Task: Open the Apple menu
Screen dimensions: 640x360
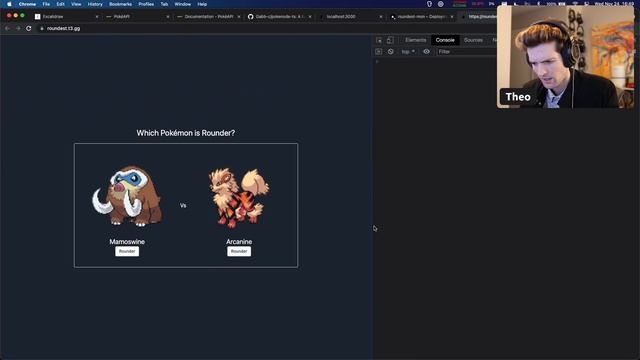Action: (9, 4)
